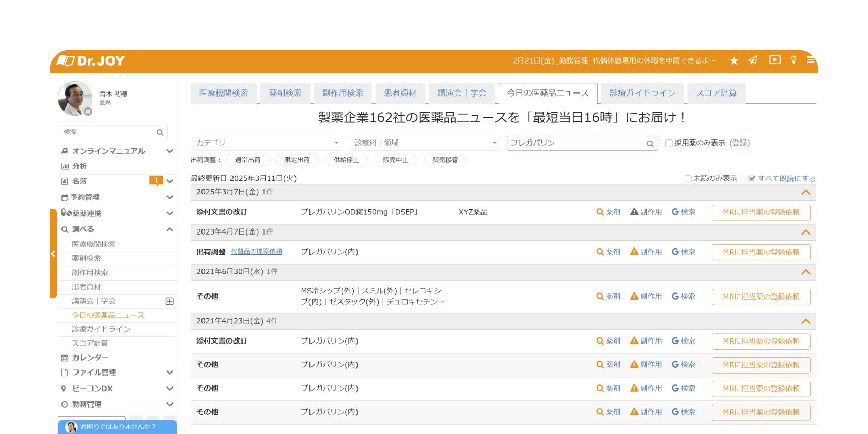Open the カテゴリ dropdown
868x434 pixels.
[266, 143]
